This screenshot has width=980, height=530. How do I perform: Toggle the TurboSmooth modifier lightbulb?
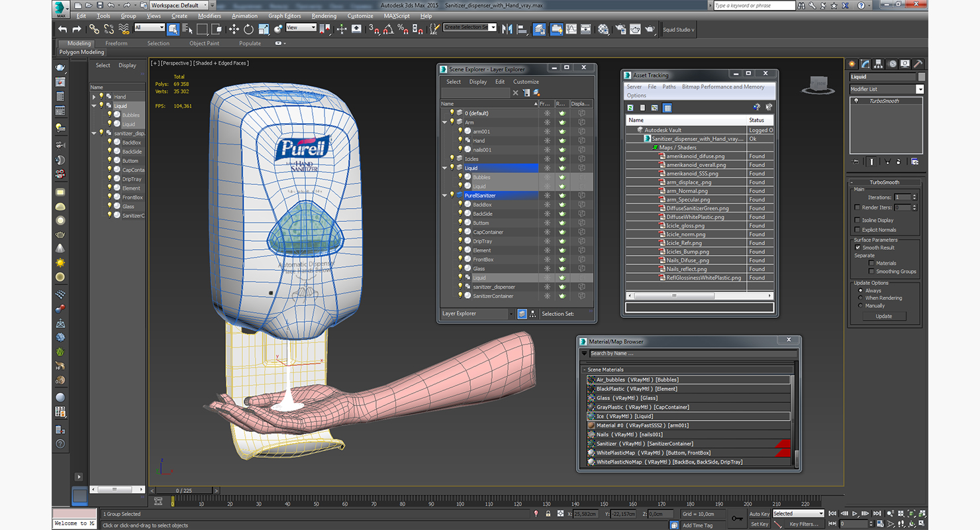tap(856, 101)
